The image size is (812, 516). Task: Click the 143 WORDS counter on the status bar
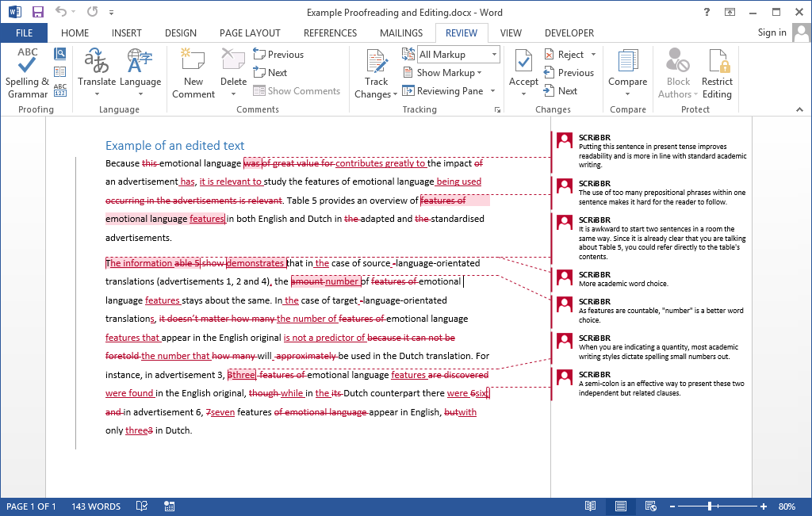(95, 506)
